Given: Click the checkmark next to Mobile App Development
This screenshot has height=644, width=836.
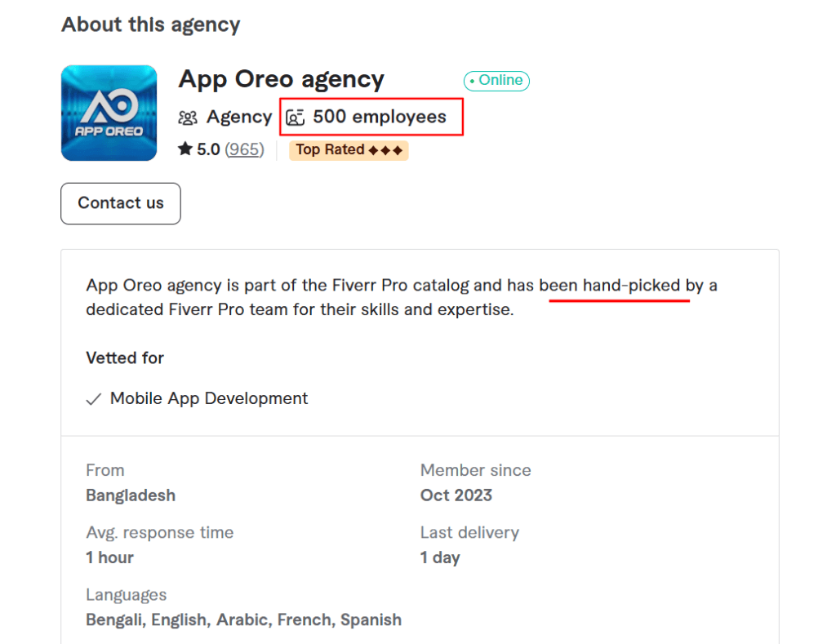Looking at the screenshot, I should (94, 399).
